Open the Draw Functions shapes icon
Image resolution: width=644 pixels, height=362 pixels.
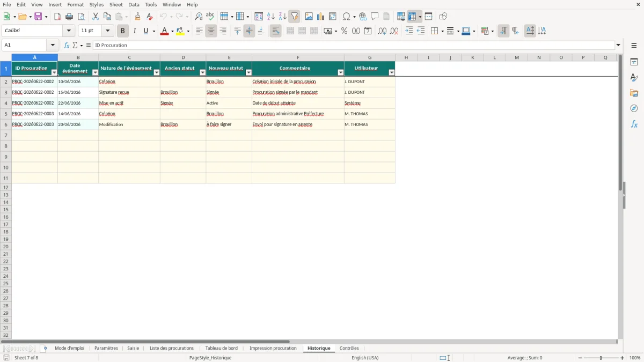click(443, 17)
